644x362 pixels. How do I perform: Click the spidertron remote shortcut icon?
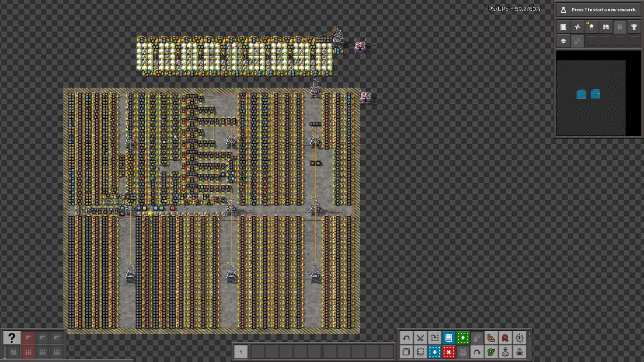(505, 352)
